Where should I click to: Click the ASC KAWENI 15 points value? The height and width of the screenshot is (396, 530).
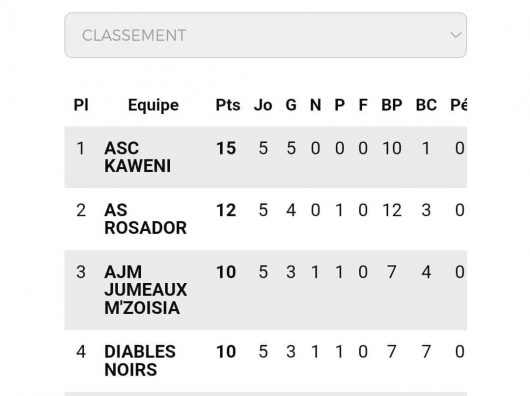coord(226,148)
